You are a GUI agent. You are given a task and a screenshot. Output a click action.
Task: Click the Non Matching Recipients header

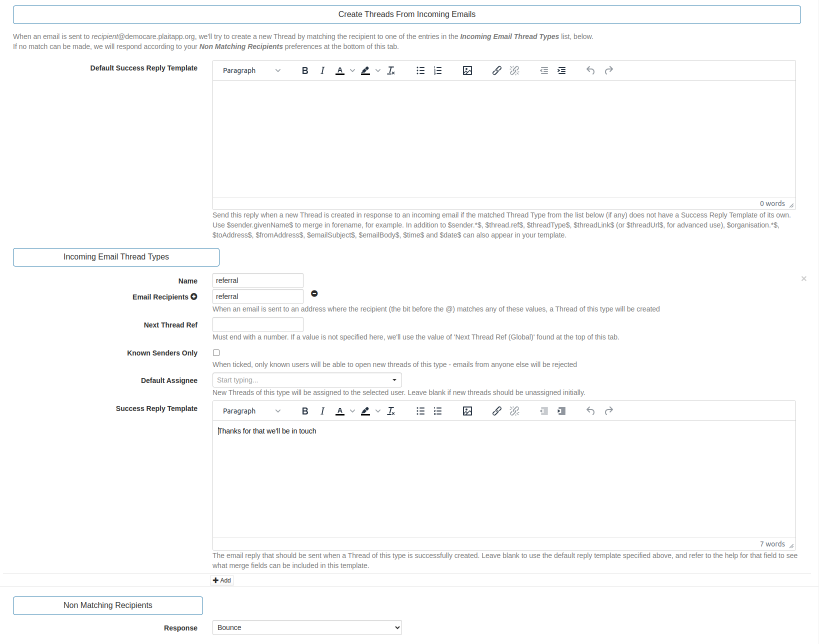click(108, 605)
